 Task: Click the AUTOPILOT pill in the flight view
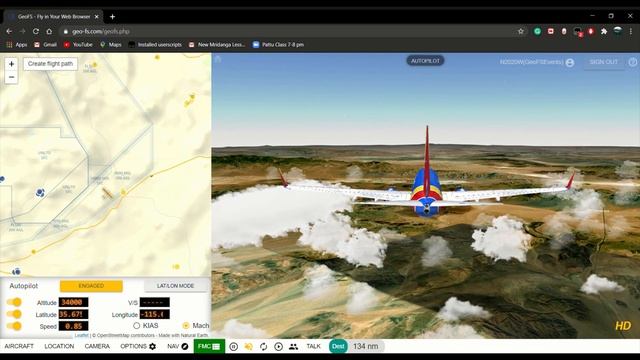coord(425,61)
